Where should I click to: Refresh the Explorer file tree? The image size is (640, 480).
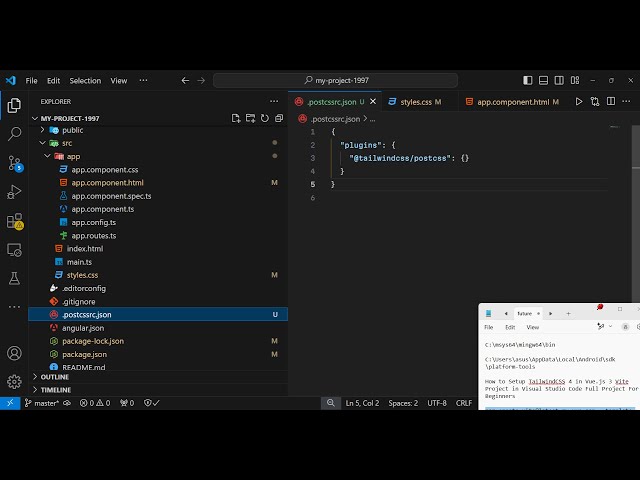[x=264, y=118]
